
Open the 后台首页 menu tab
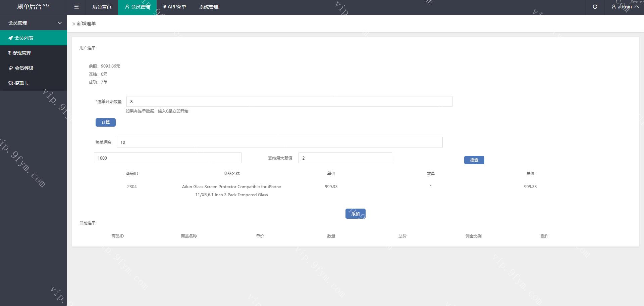coord(102,7)
